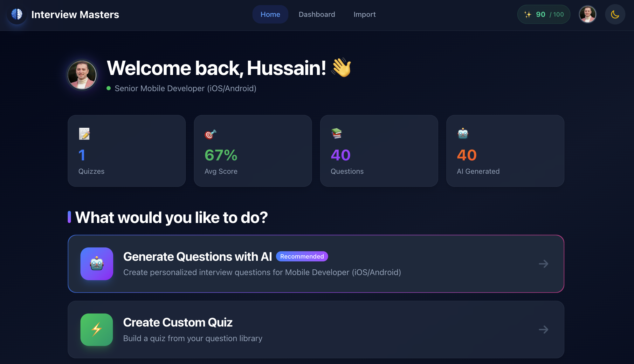
Task: Toggle the theme using the moon button
Action: pyautogui.click(x=615, y=14)
